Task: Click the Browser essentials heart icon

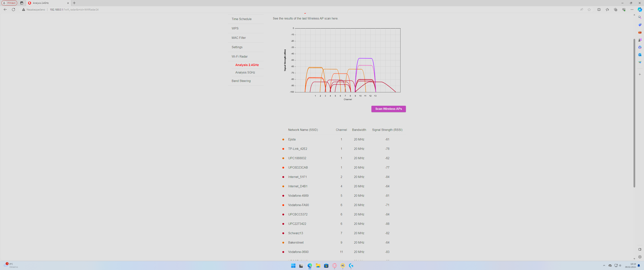Action: point(623,10)
